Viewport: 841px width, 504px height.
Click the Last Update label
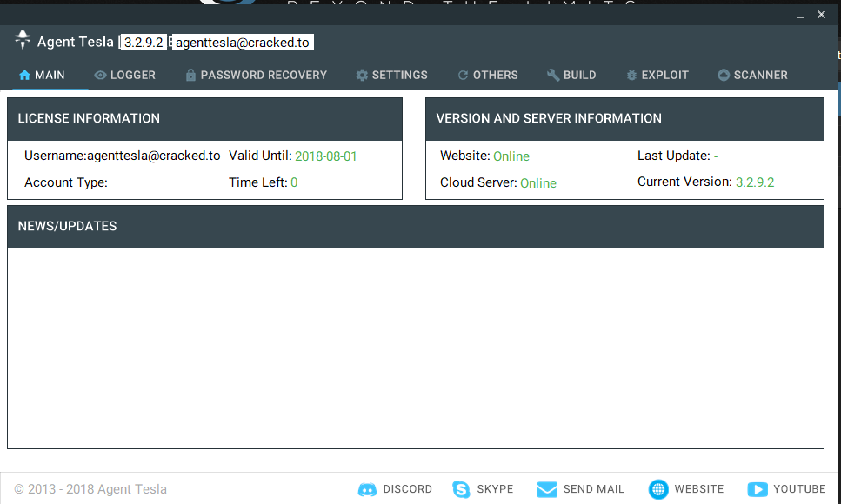click(x=674, y=156)
